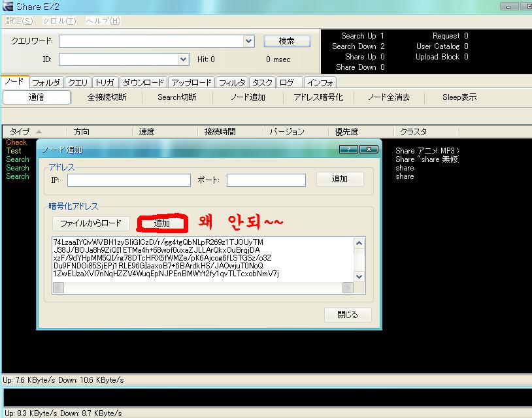This screenshot has width=532, height=418.
Task: Click the Share EX2 title bar app icon
Action: (x=7, y=6)
